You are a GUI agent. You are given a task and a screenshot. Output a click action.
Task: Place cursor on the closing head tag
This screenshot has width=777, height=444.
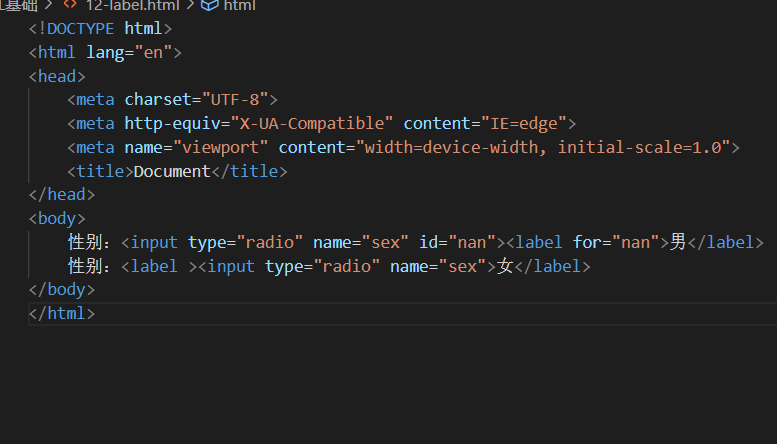click(57, 195)
